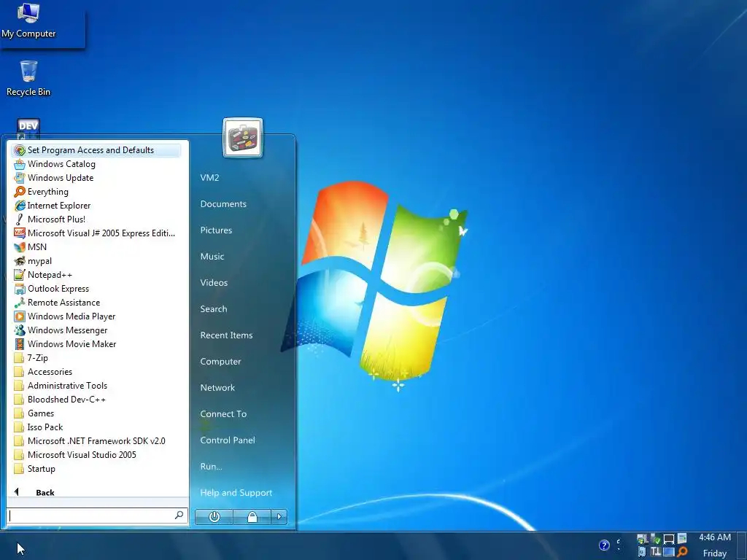Viewport: 747px width, 560px height.
Task: Open Connect To
Action: point(223,414)
